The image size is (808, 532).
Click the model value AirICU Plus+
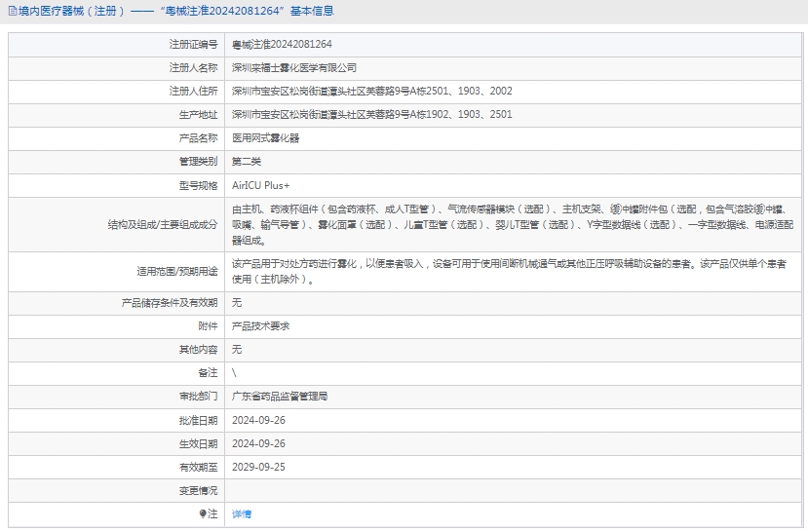pyautogui.click(x=260, y=185)
